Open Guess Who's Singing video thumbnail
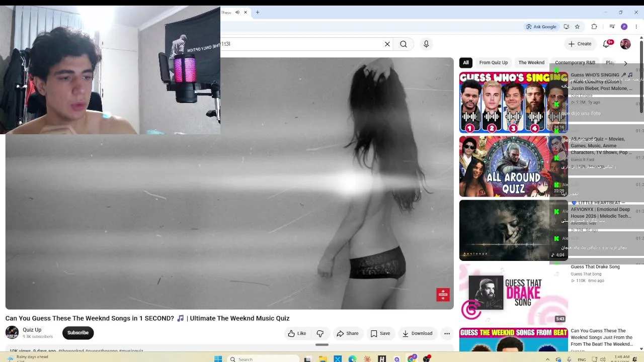The width and height of the screenshot is (644, 362). [513, 103]
